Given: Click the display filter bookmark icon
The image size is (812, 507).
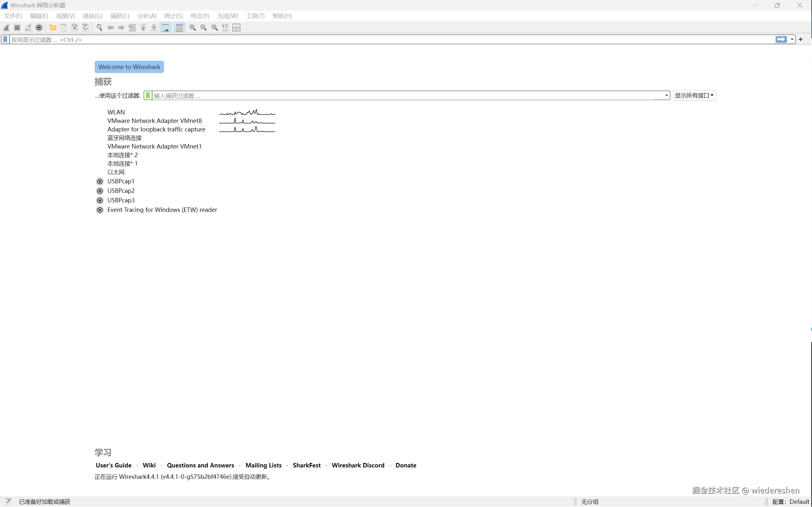Looking at the screenshot, I should click(x=5, y=40).
